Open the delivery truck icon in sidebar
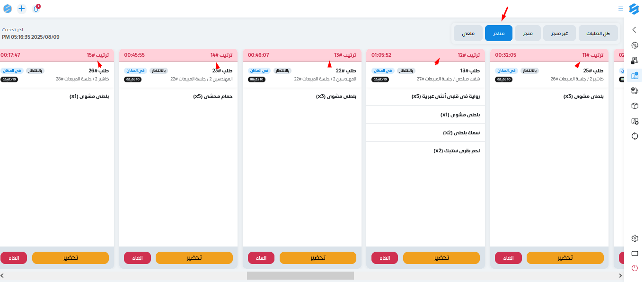This screenshot has width=644, height=282. point(635,91)
